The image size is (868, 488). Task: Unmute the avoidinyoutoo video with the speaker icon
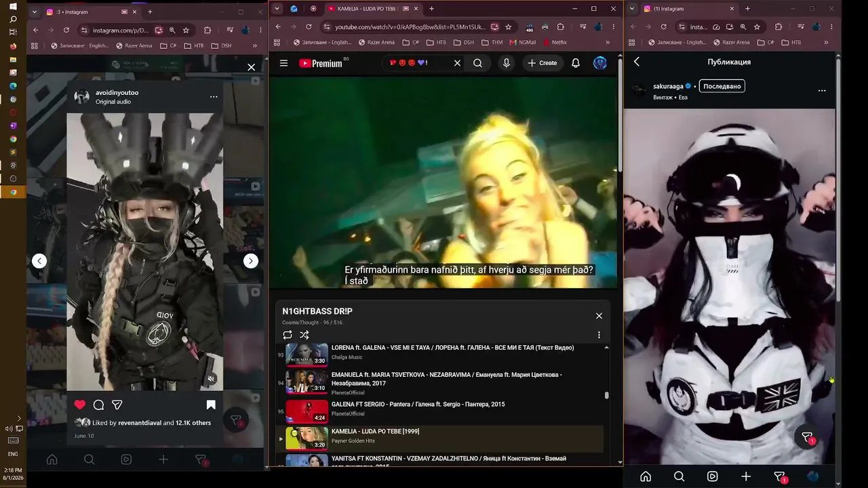[211, 379]
